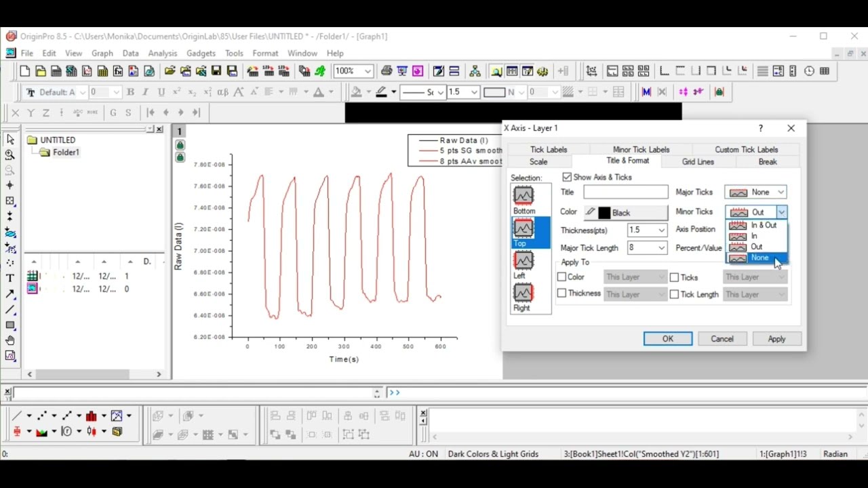Open the Analysis menu
868x488 pixels.
[162, 54]
